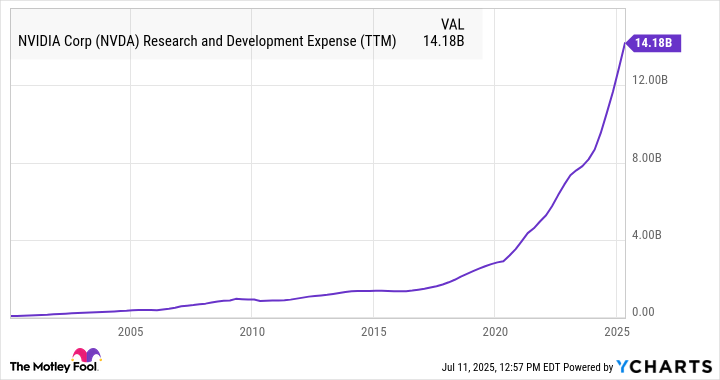This screenshot has width=720, height=380.
Task: Click the 12.00B y-axis label
Action: click(x=650, y=80)
